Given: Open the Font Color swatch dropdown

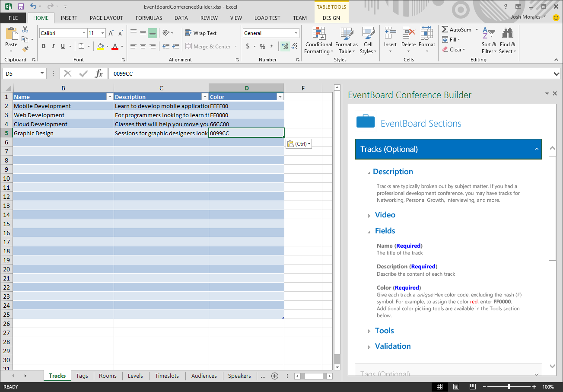Looking at the screenshot, I should 121,47.
